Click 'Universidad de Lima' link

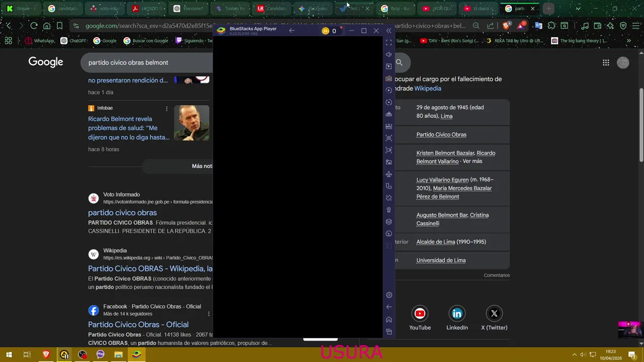tap(441, 260)
